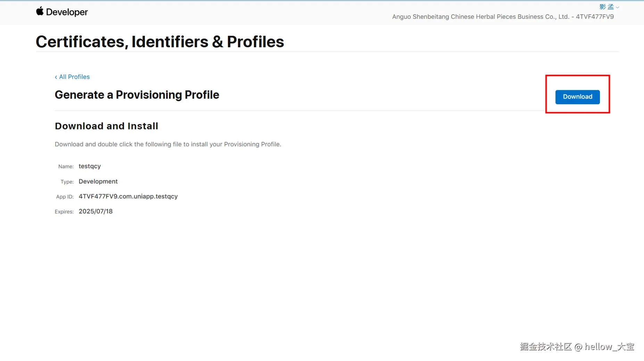Click the expiry date 2025/07/18
Image resolution: width=644 pixels, height=361 pixels.
96,211
